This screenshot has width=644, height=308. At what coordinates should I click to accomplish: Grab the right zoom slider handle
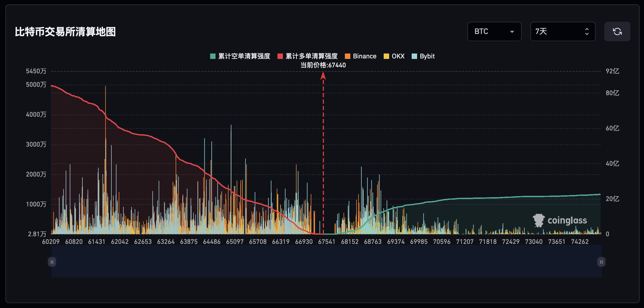point(601,262)
